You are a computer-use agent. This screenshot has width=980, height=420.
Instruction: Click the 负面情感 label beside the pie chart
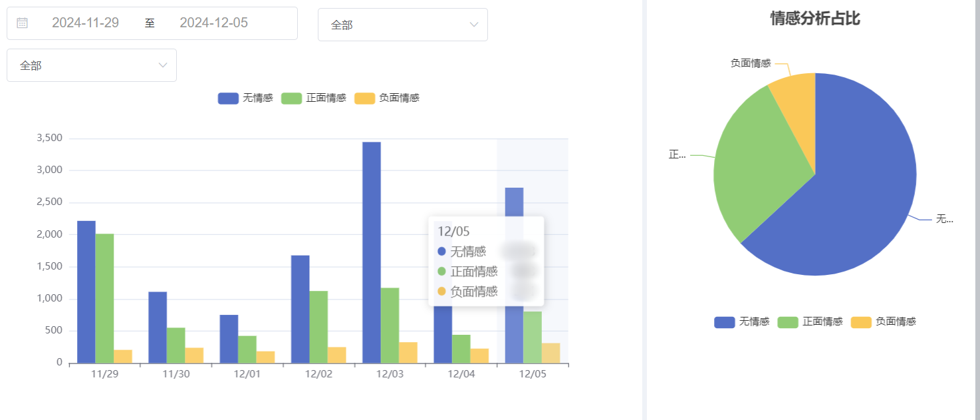pyautogui.click(x=750, y=63)
